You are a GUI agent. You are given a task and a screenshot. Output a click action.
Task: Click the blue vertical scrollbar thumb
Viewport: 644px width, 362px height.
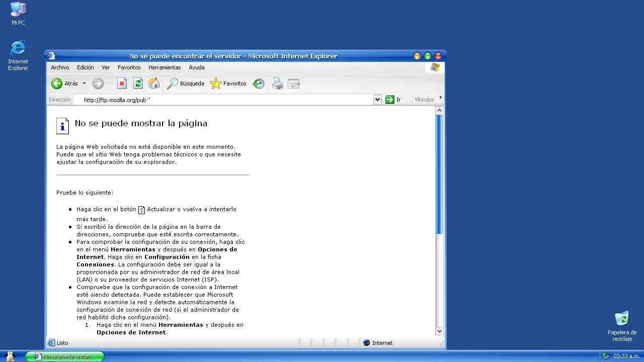439,174
